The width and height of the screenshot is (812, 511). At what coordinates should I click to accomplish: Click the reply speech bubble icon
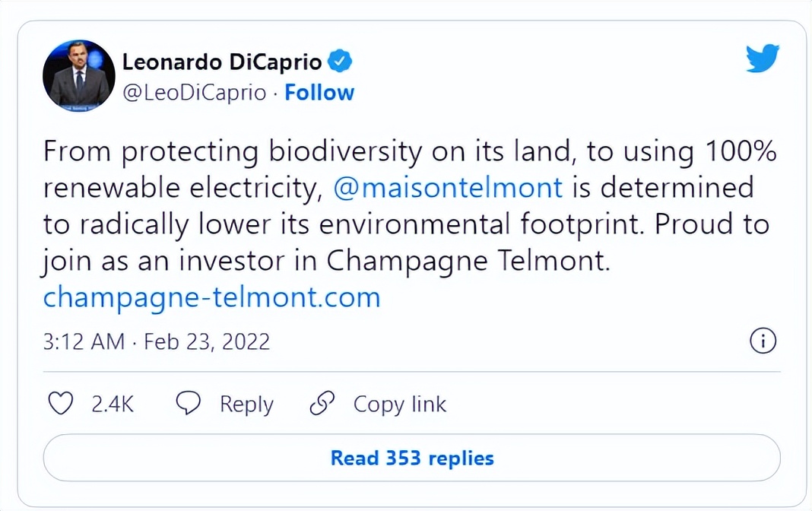pyautogui.click(x=188, y=404)
